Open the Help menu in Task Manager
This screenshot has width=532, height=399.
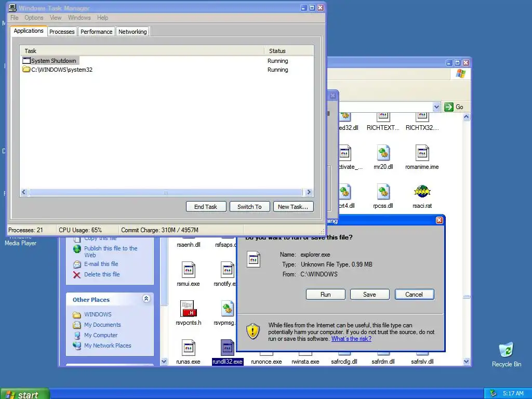click(x=102, y=18)
